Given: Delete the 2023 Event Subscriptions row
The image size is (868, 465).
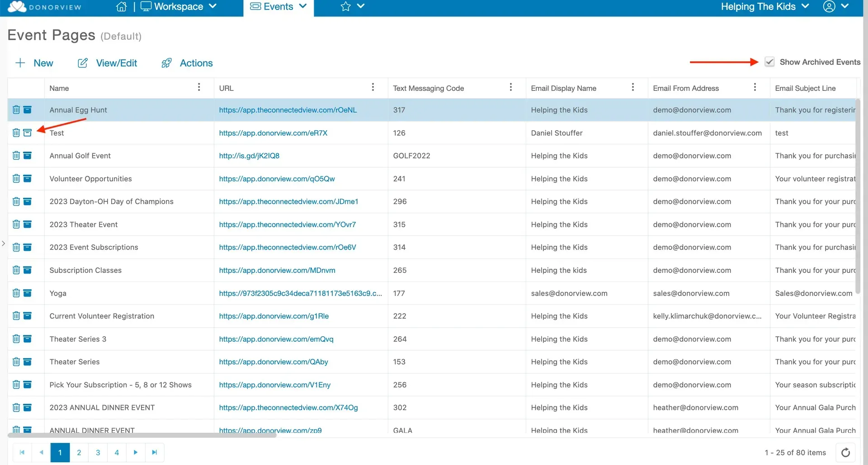Looking at the screenshot, I should (16, 247).
